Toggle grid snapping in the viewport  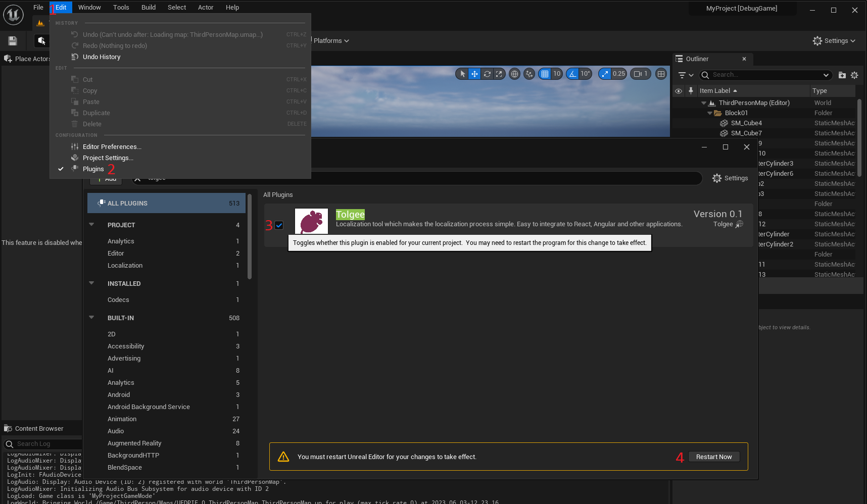click(546, 74)
